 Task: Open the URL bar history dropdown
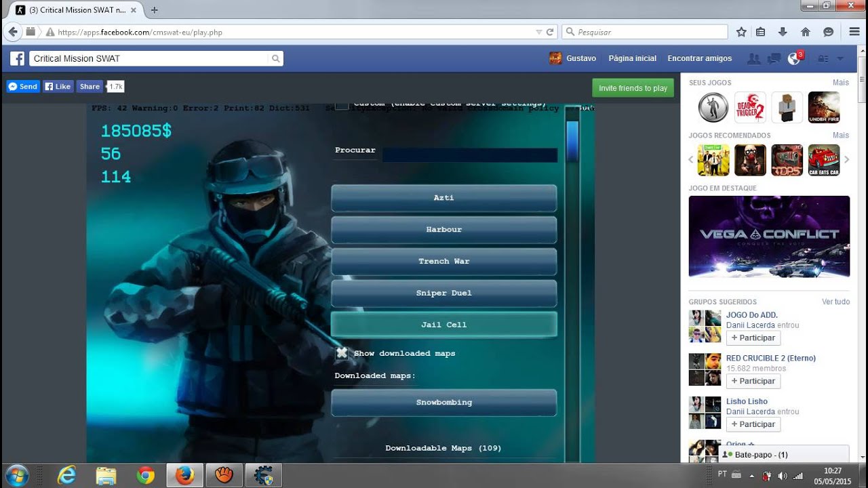point(539,32)
